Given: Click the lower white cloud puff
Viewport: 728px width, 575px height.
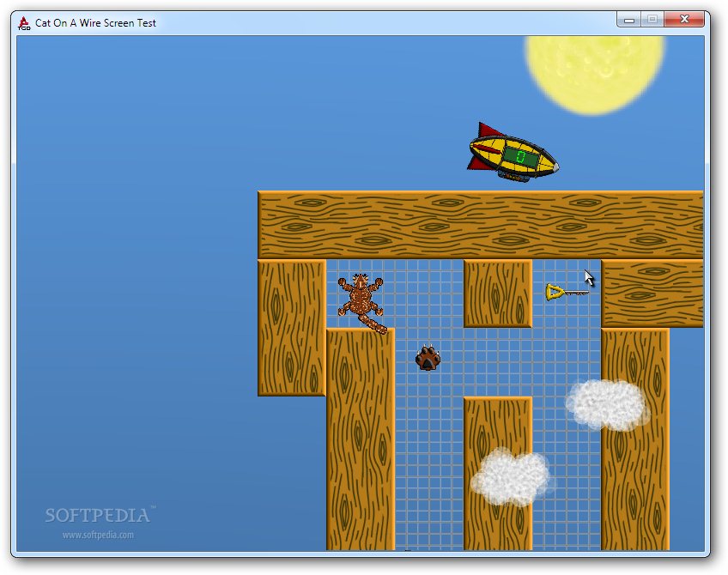Looking at the screenshot, I should click(510, 477).
